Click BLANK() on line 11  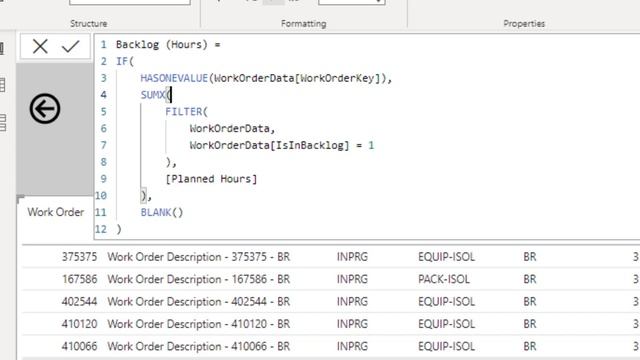(x=162, y=212)
